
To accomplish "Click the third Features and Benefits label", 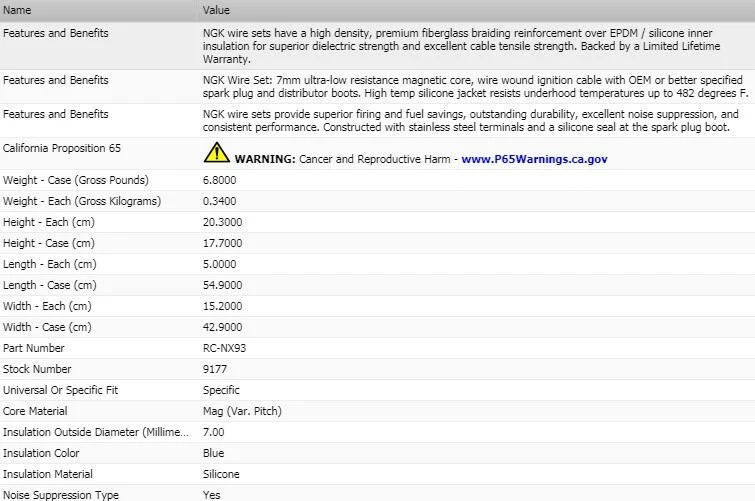I will pos(55,114).
